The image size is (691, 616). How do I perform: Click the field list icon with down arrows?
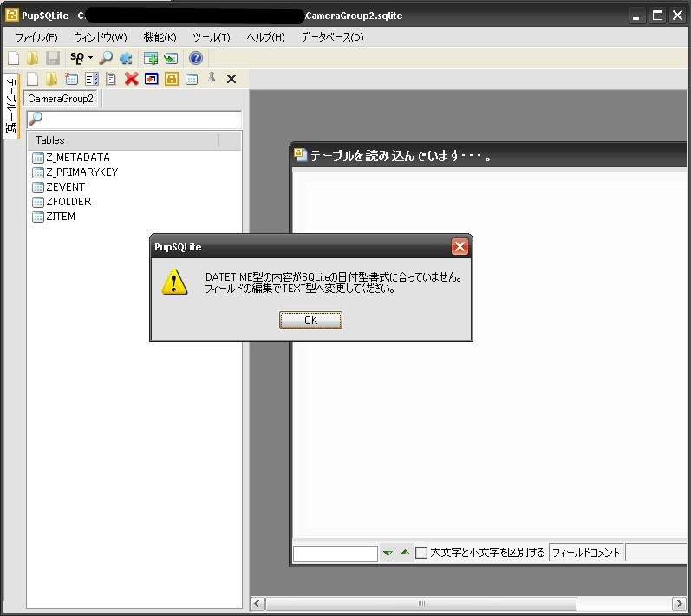(92, 79)
